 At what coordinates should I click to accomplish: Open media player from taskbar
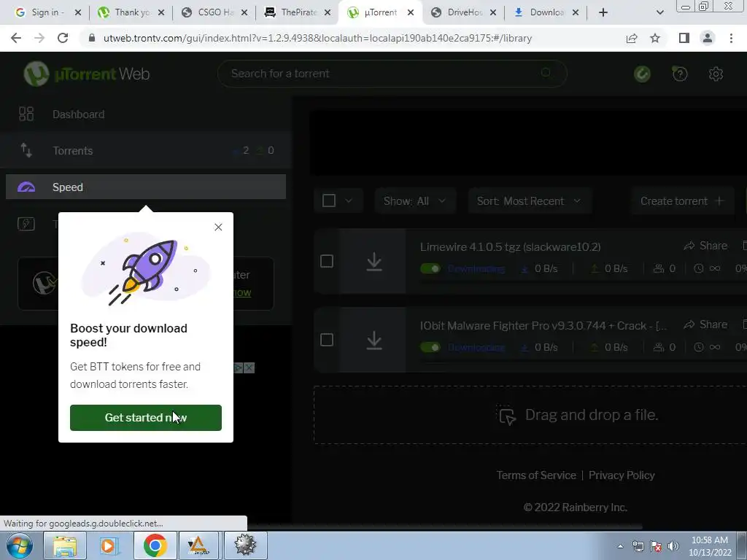pyautogui.click(x=108, y=545)
